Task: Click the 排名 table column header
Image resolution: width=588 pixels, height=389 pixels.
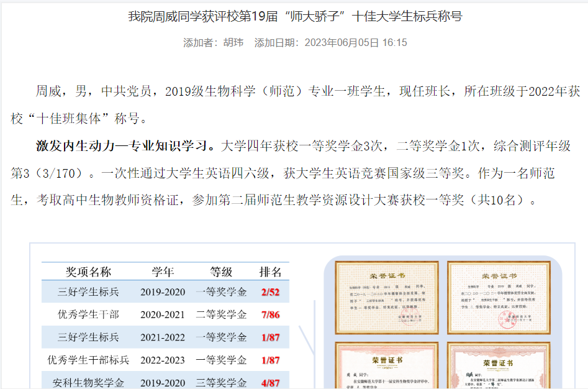Action: 270,272
